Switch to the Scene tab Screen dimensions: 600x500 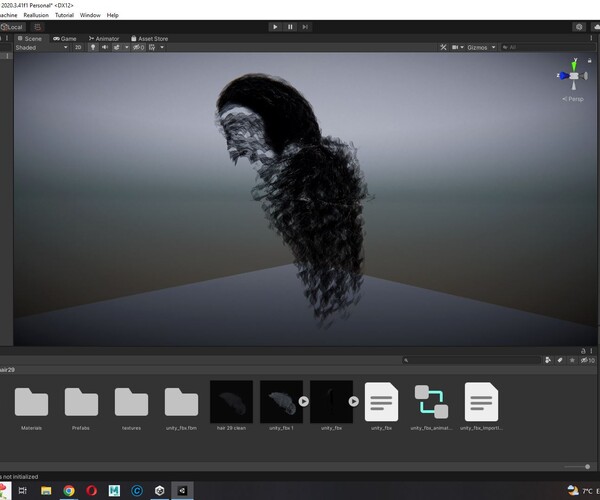point(30,39)
